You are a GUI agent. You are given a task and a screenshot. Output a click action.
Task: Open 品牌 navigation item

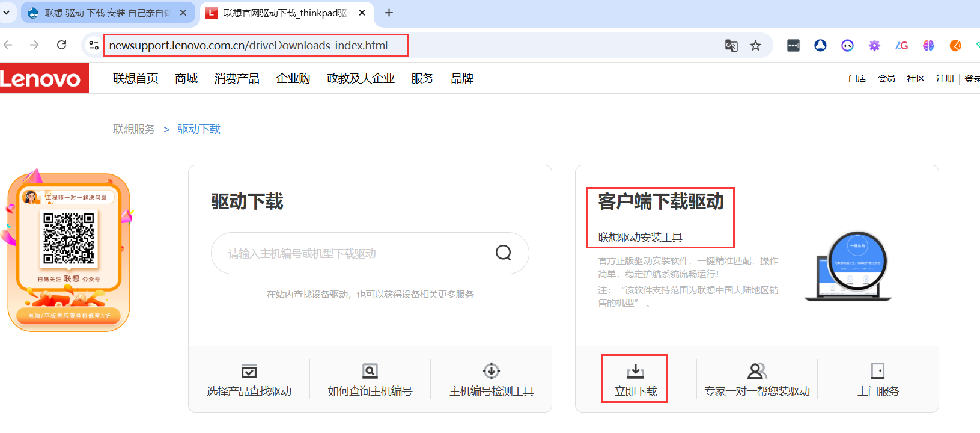coord(462,78)
